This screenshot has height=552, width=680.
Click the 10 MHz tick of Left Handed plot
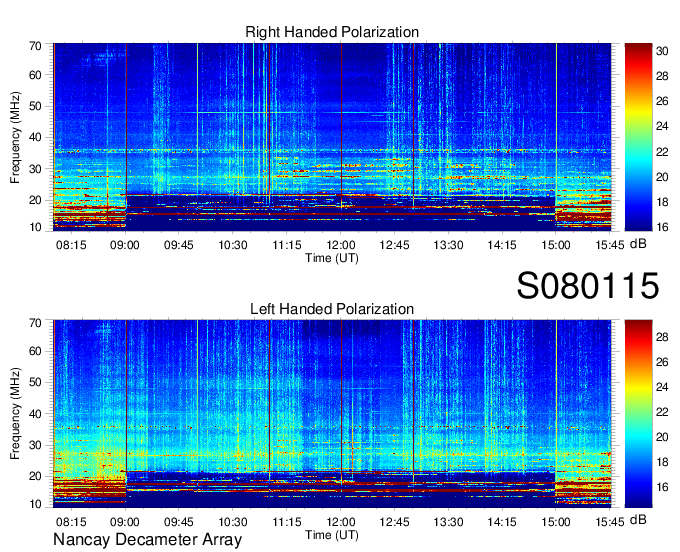coord(35,504)
